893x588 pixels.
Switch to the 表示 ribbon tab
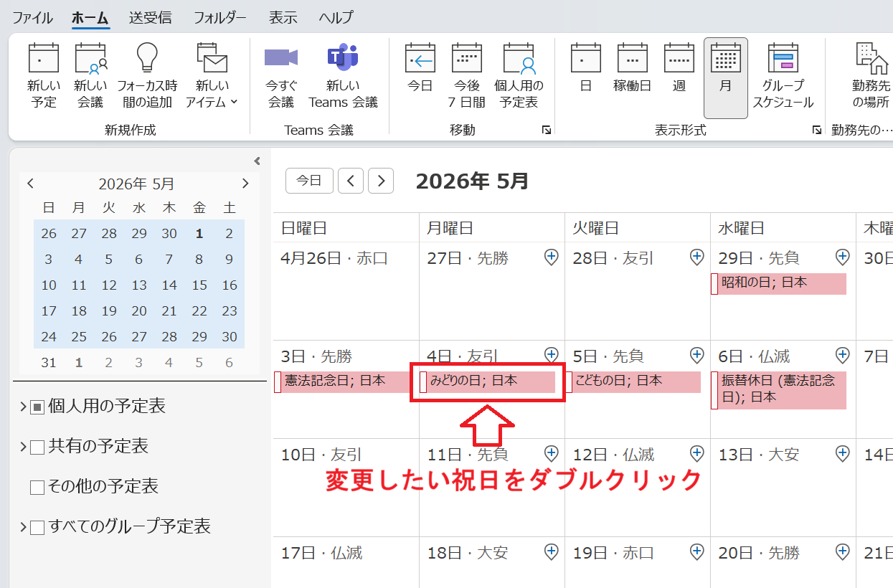point(283,17)
